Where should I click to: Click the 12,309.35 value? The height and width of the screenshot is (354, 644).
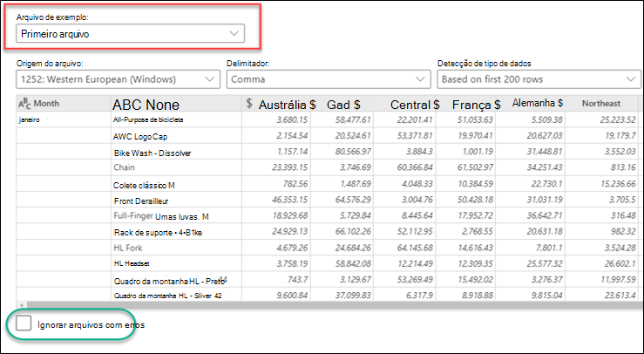point(475,263)
